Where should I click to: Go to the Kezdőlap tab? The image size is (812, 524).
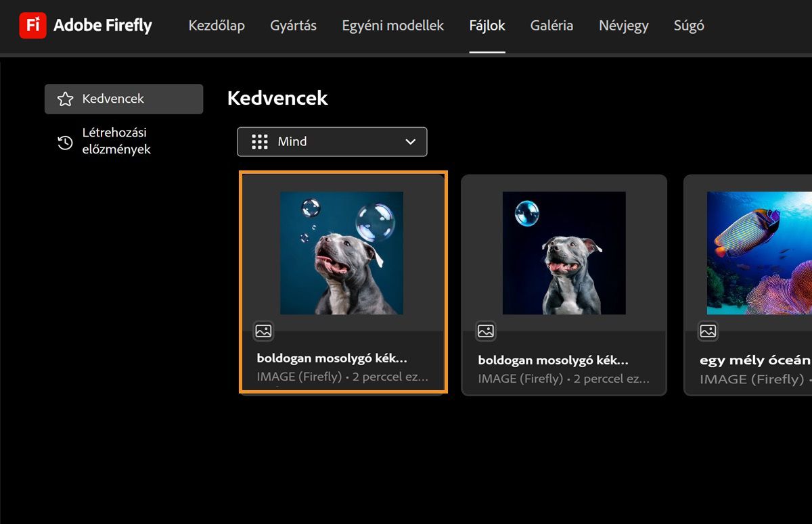(217, 26)
